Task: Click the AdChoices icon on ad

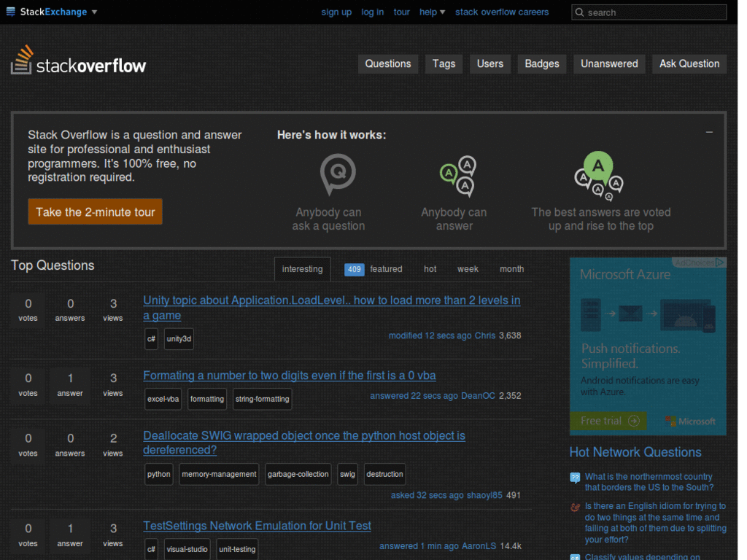Action: point(720,262)
